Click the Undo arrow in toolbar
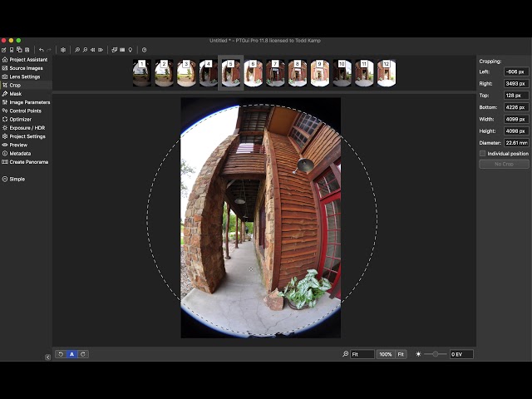 point(42,50)
